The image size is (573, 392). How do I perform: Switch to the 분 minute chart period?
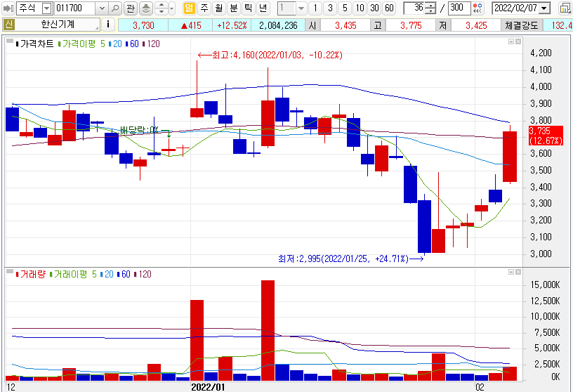pos(234,8)
